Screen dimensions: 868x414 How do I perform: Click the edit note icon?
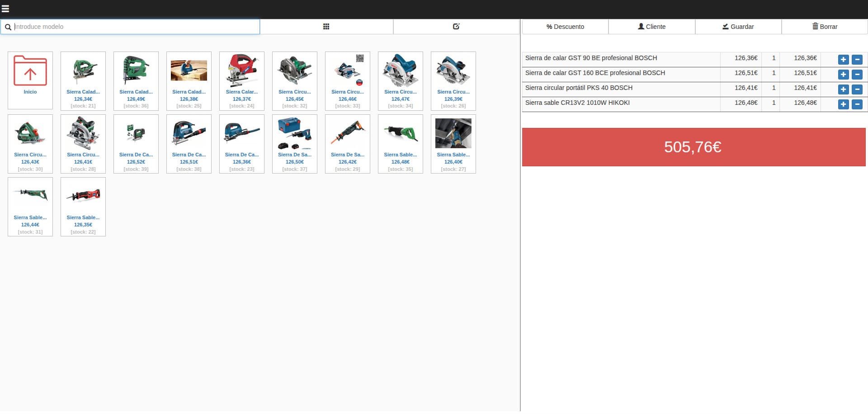pos(456,27)
